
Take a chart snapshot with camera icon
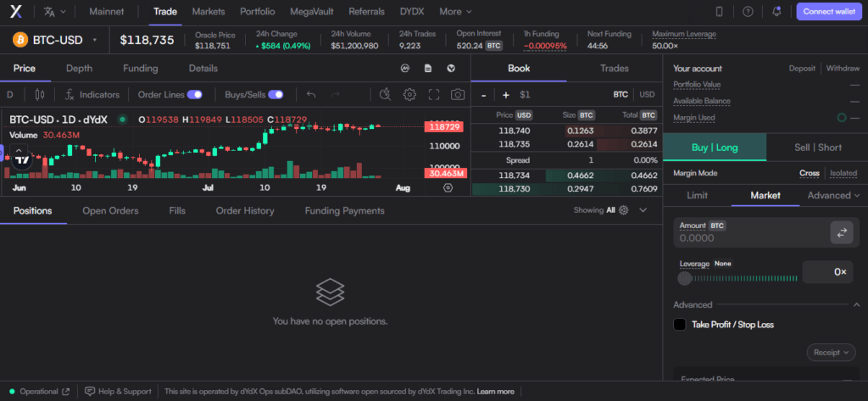458,95
